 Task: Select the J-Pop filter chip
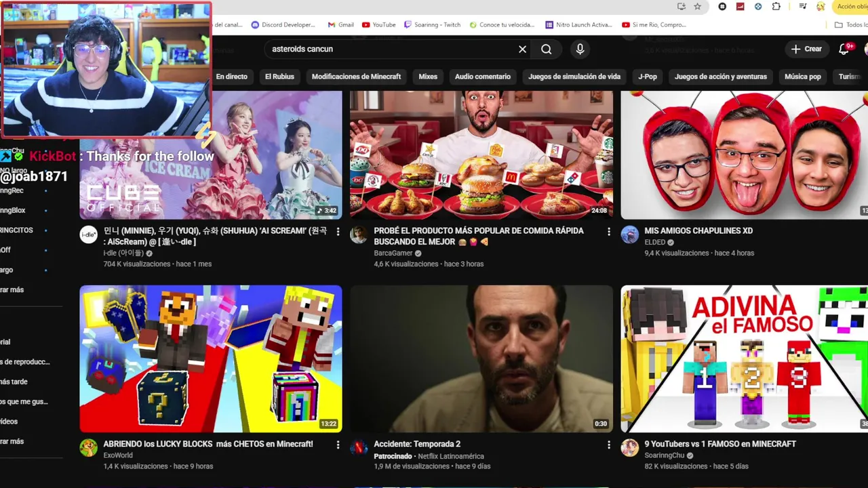coord(648,77)
